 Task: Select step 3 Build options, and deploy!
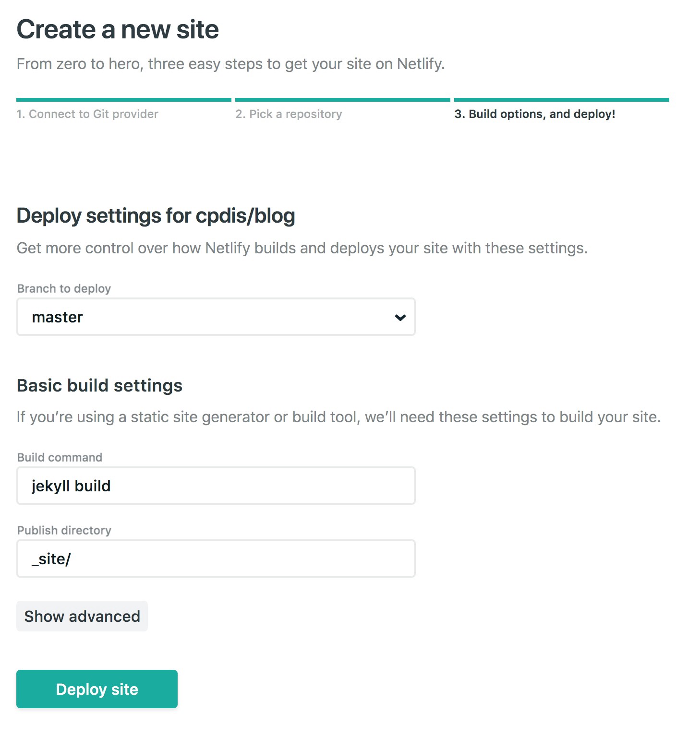535,114
